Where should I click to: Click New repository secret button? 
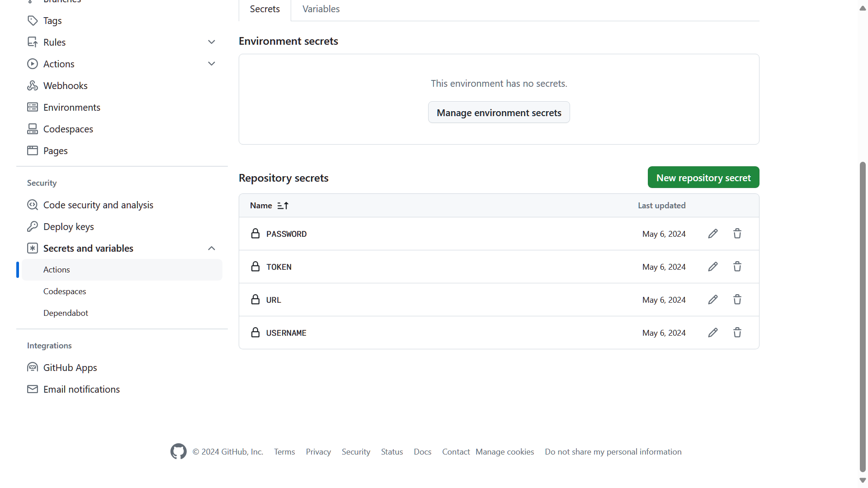pos(703,178)
